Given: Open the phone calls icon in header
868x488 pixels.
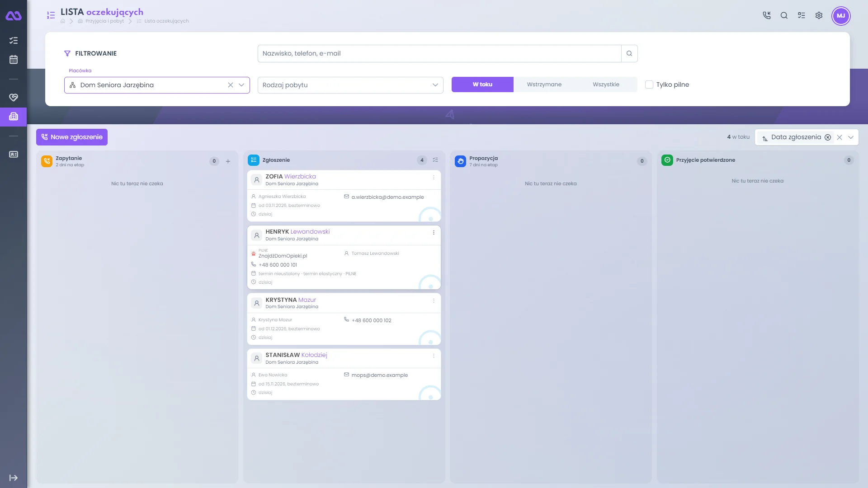Looking at the screenshot, I should 767,15.
